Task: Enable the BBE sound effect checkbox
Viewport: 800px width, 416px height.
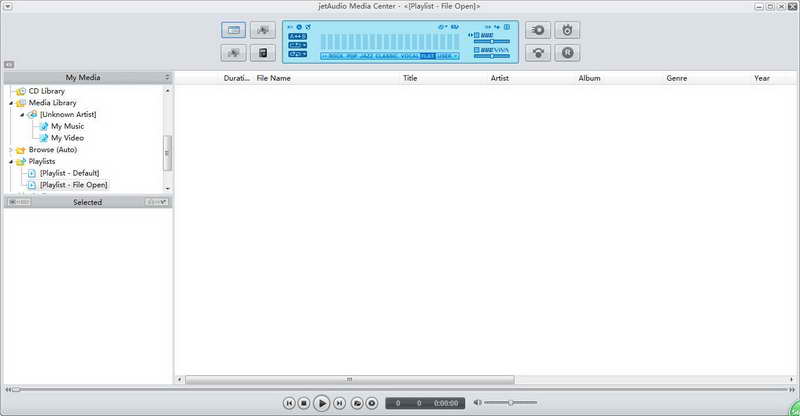Action: [x=477, y=35]
